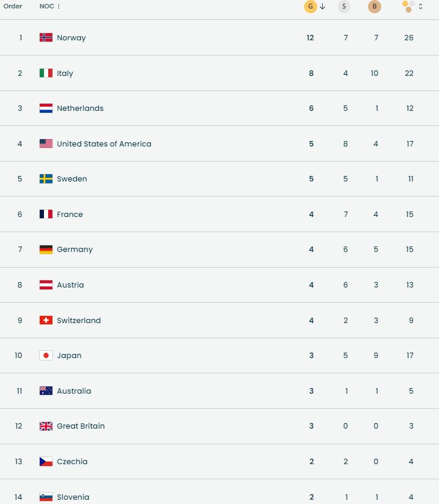Open the Italy country link

pos(65,73)
